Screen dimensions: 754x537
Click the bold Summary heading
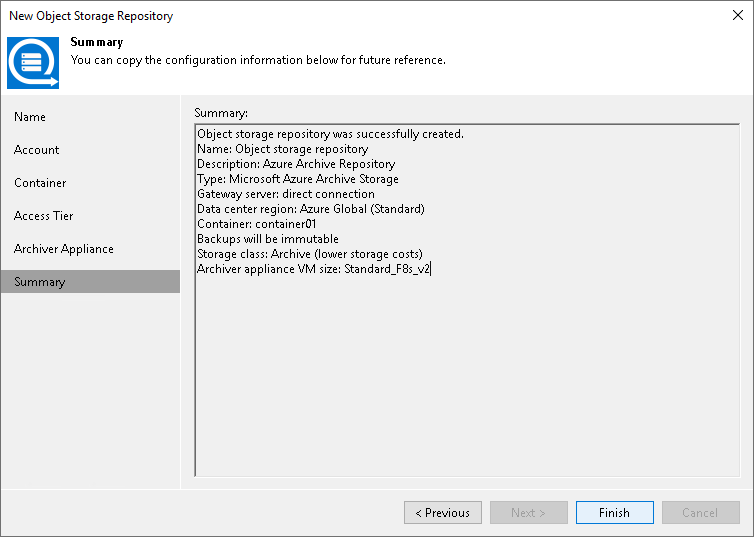point(97,42)
